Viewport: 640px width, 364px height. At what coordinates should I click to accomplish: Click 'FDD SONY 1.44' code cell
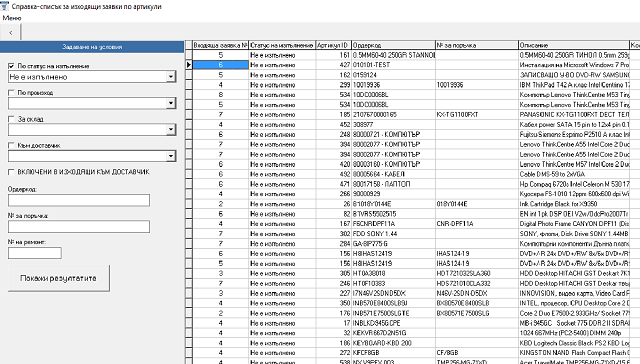(x=393, y=234)
